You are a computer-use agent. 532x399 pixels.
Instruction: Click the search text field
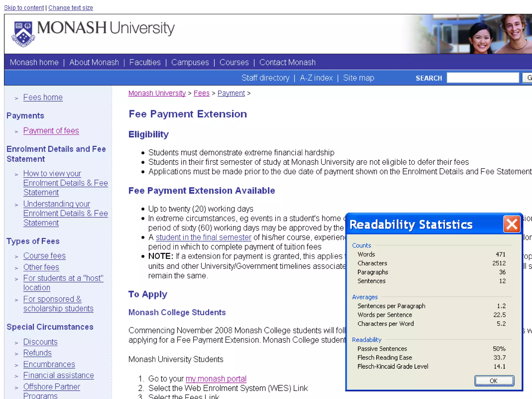click(x=483, y=78)
